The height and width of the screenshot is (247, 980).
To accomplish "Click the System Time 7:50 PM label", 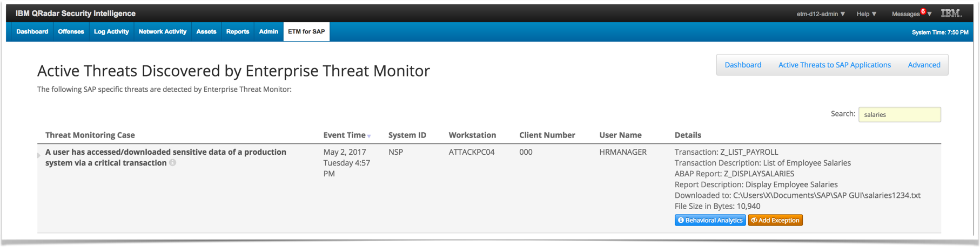I will [x=940, y=32].
